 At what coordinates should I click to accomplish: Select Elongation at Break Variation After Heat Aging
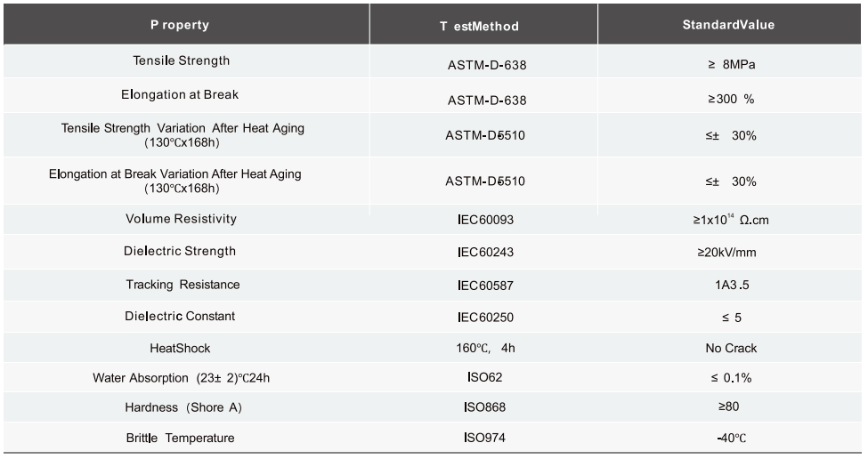[x=175, y=180]
